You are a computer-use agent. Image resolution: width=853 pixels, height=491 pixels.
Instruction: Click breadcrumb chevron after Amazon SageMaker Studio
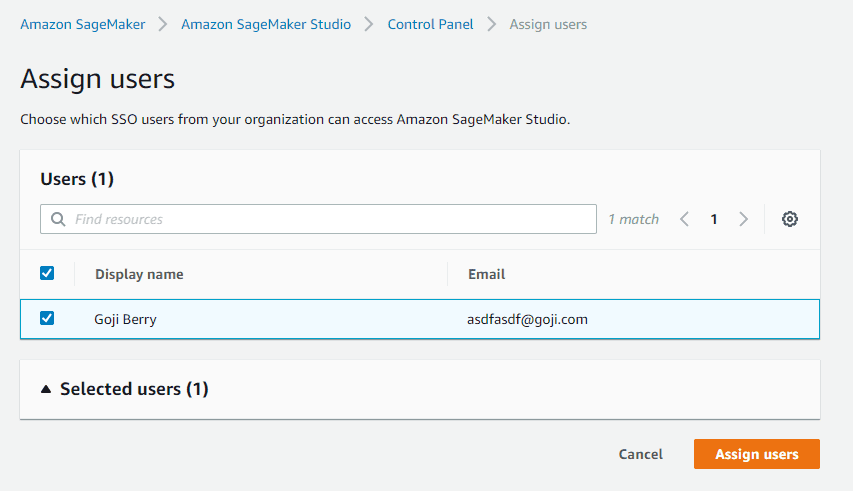tap(369, 24)
